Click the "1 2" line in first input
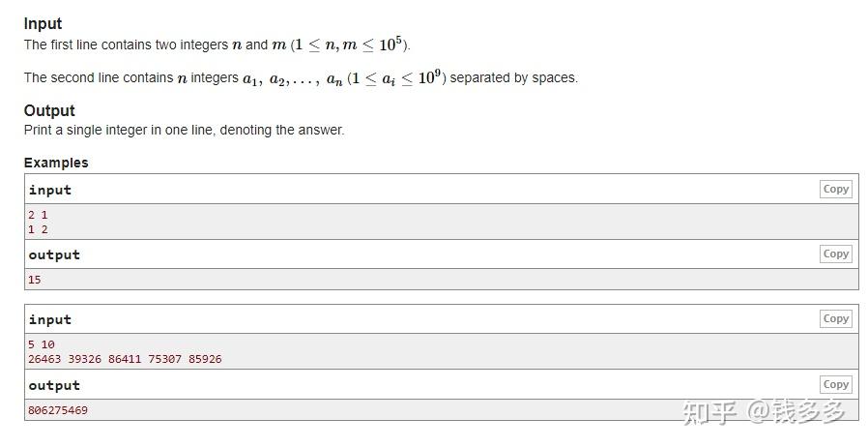Screen dimensions: 868x448 point(38,229)
